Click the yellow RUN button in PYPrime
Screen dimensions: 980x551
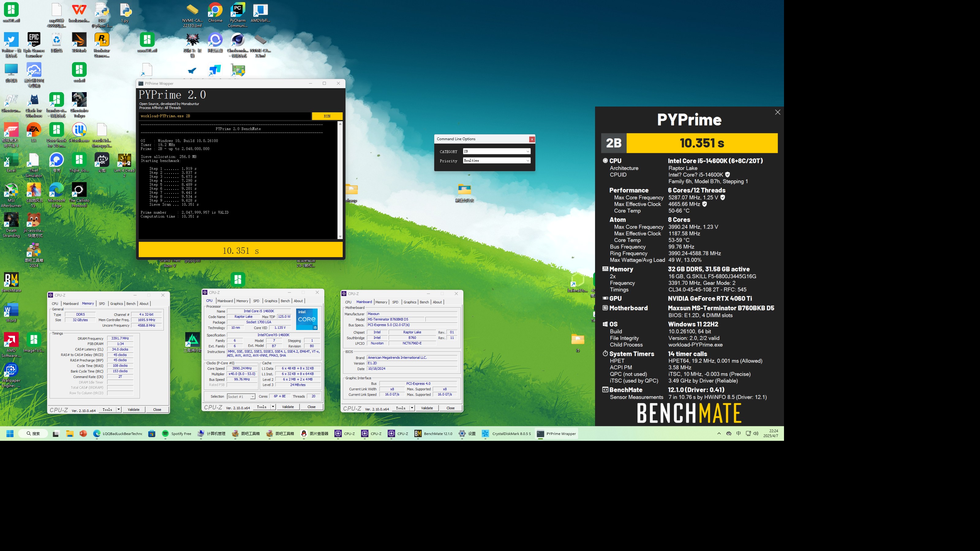click(327, 116)
